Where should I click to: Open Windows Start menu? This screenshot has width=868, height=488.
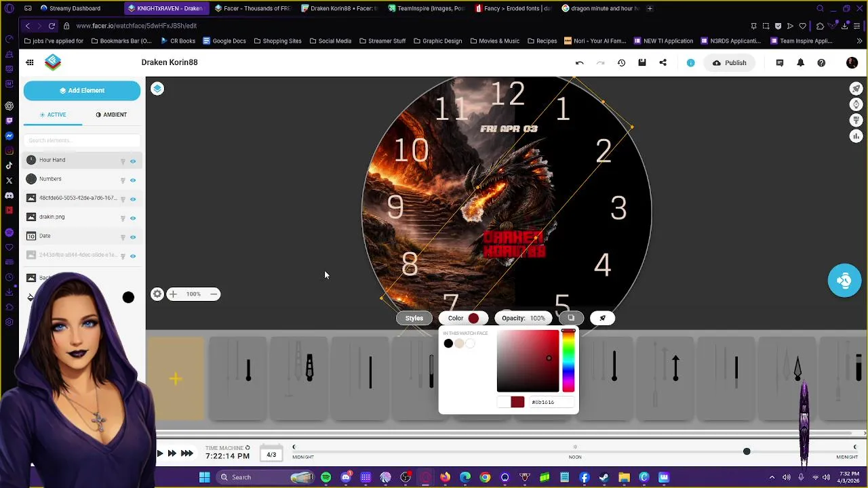pos(204,477)
